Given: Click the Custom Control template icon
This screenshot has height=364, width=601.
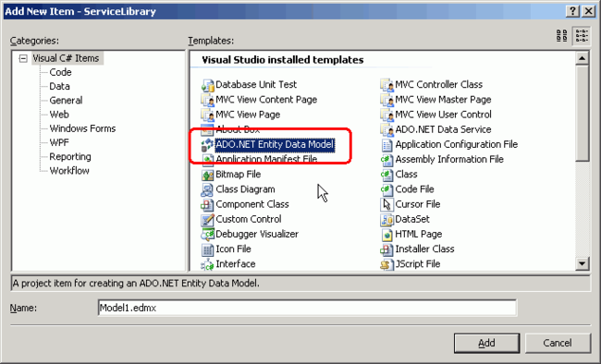Looking at the screenshot, I should pos(207,219).
